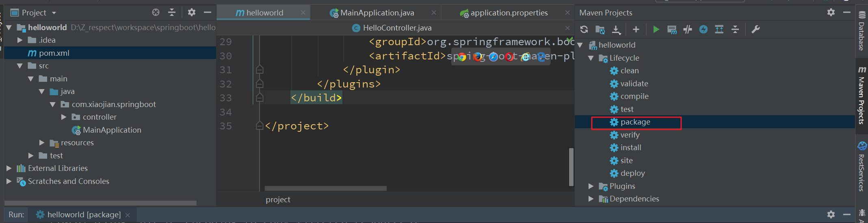Collapse Maven helloworld root node
Screen dimensions: 868x223
(x=580, y=45)
